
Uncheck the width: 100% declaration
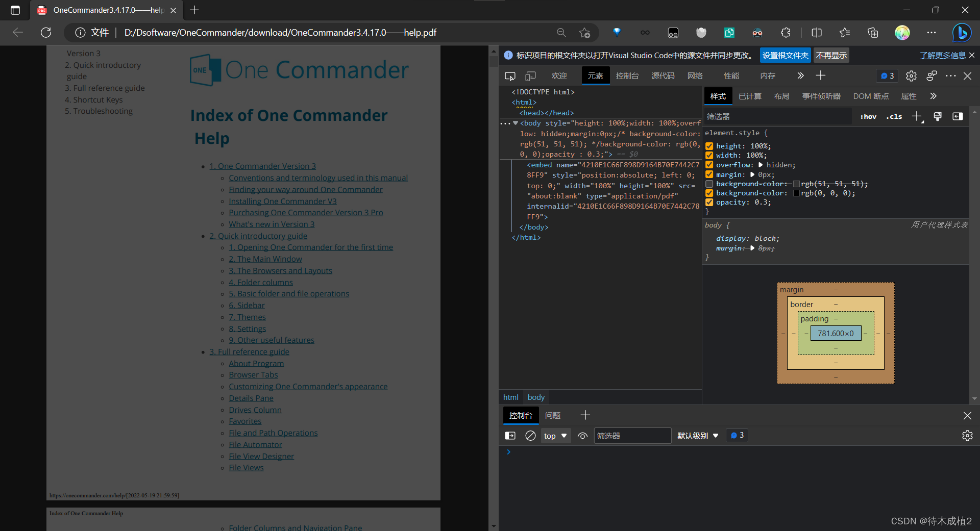(709, 156)
